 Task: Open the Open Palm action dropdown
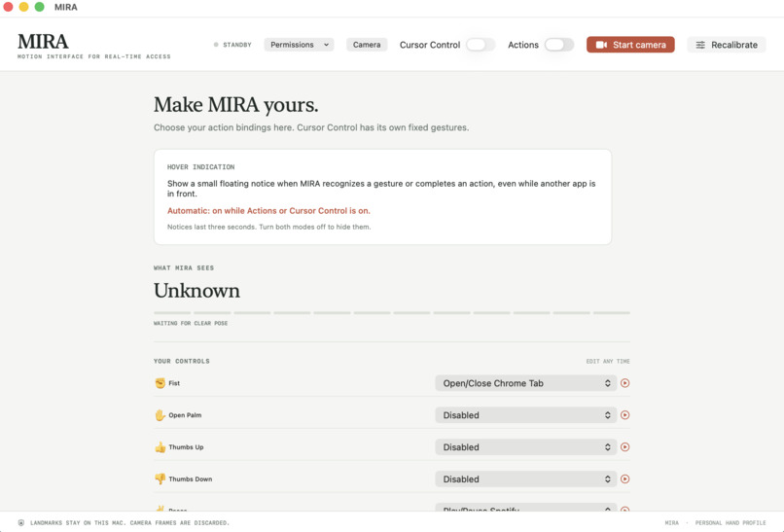coord(525,415)
